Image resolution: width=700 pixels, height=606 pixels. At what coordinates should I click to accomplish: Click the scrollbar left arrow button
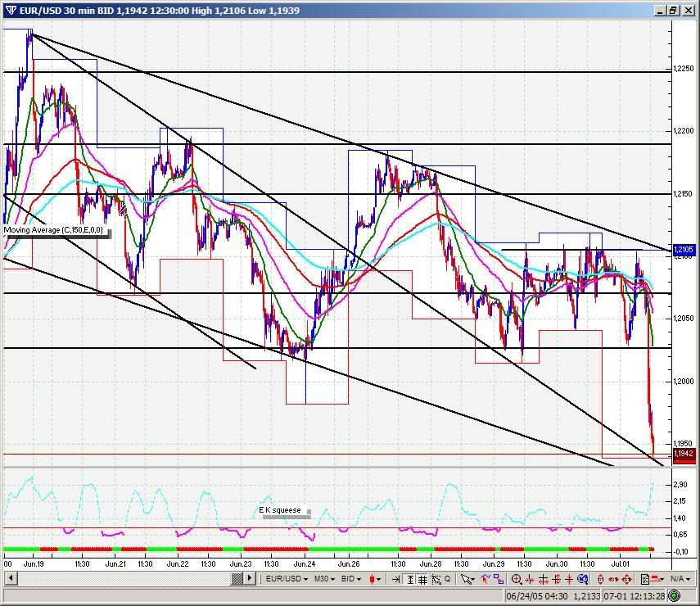[x=11, y=578]
